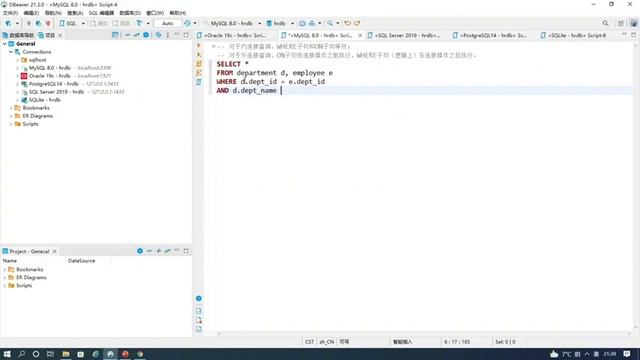
Task: Close the Project - General tab
Action: tap(54, 251)
